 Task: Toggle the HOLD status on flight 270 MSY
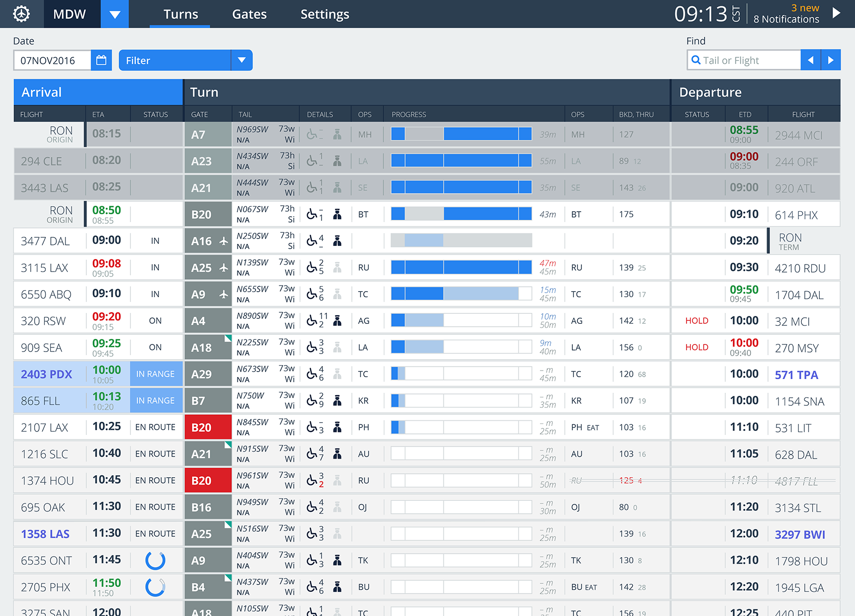(x=697, y=347)
